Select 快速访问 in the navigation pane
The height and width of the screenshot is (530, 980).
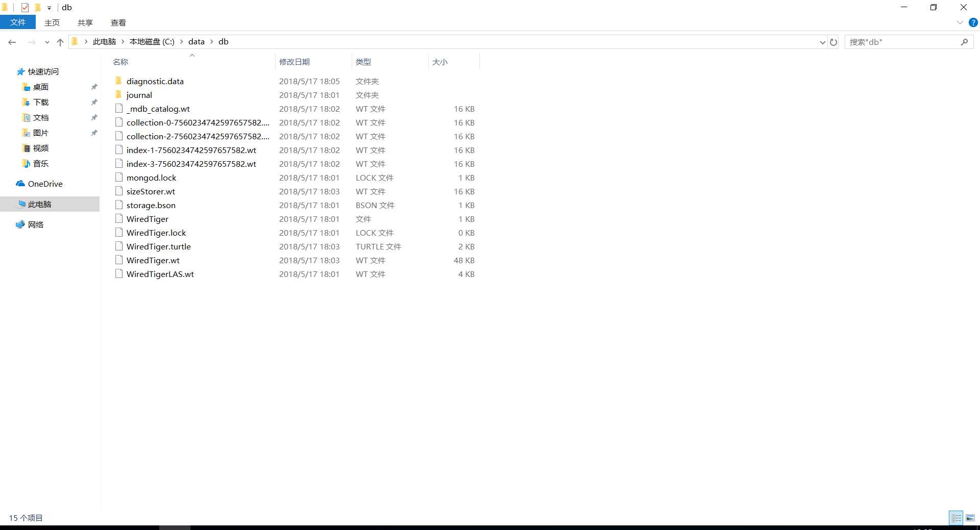43,72
